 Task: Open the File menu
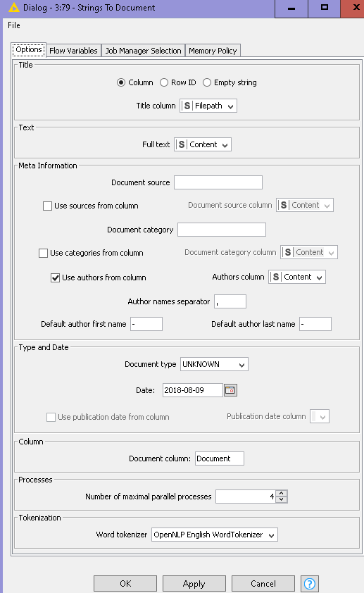[x=14, y=25]
